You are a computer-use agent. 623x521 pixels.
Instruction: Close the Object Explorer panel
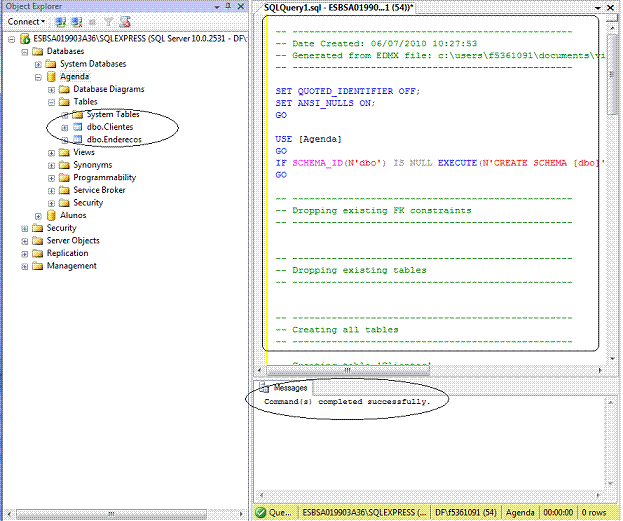240,6
